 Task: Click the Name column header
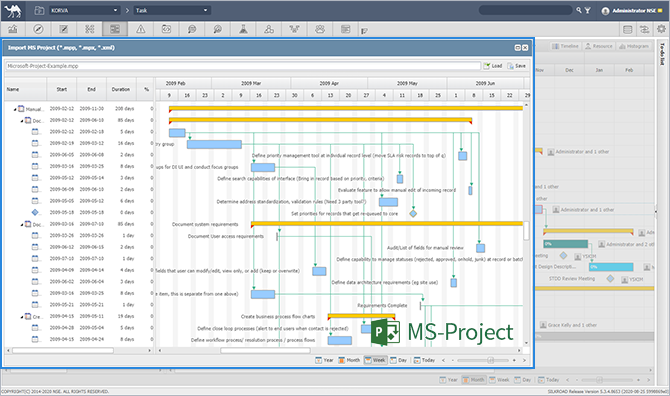tap(25, 89)
